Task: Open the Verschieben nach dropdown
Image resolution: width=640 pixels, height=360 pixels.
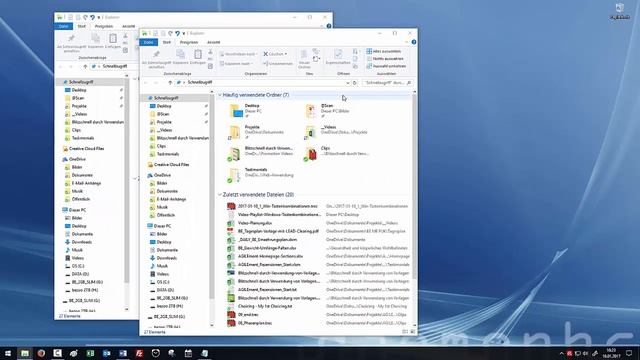Action: click(x=238, y=54)
